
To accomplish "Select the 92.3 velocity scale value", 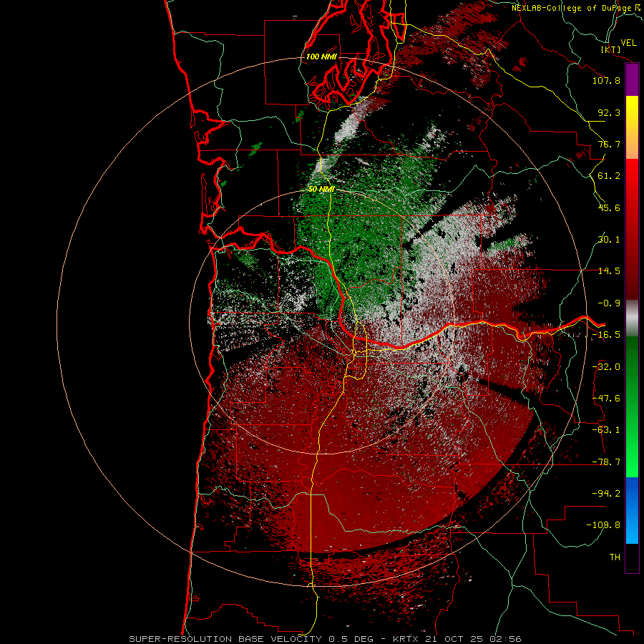I will point(609,112).
